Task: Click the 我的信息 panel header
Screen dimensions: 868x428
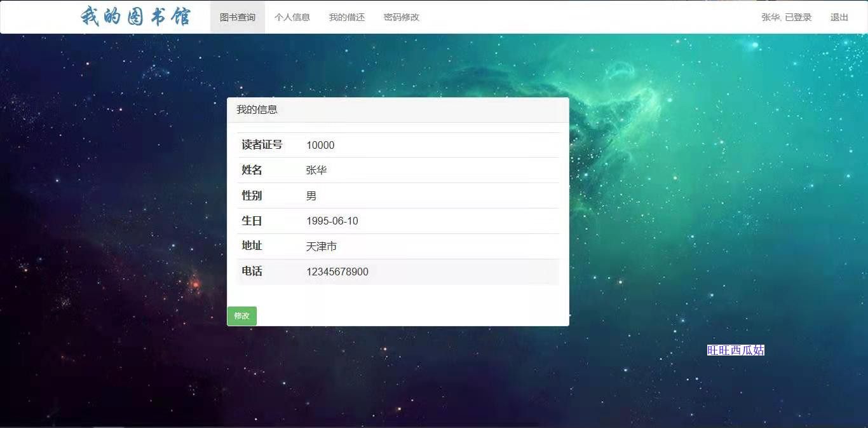Action: click(x=398, y=109)
